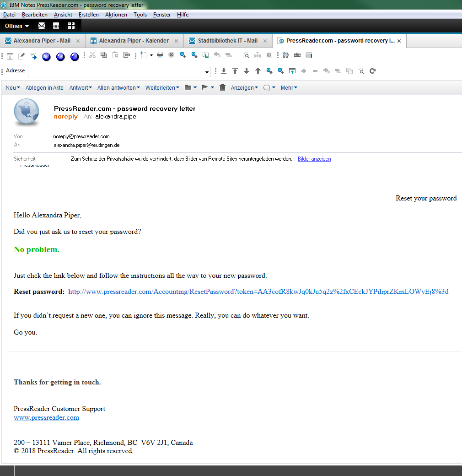
Task: Click the print icon in the toolbar
Action: (160, 55)
